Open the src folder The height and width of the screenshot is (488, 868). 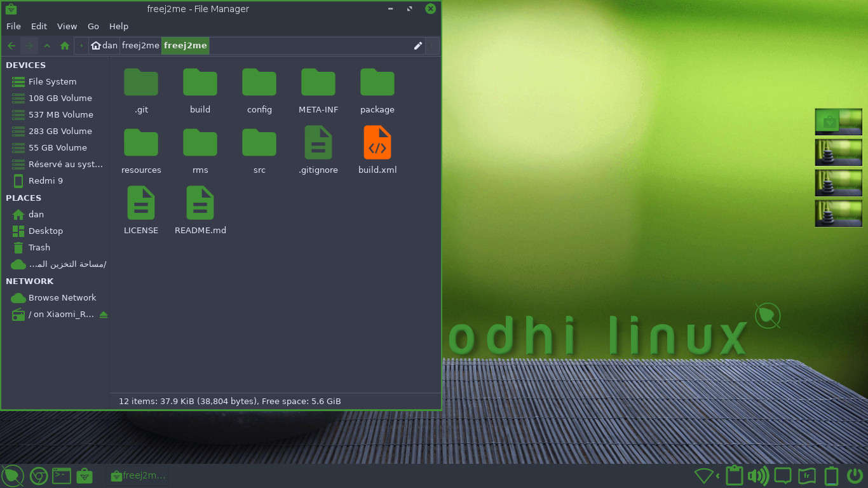click(259, 151)
